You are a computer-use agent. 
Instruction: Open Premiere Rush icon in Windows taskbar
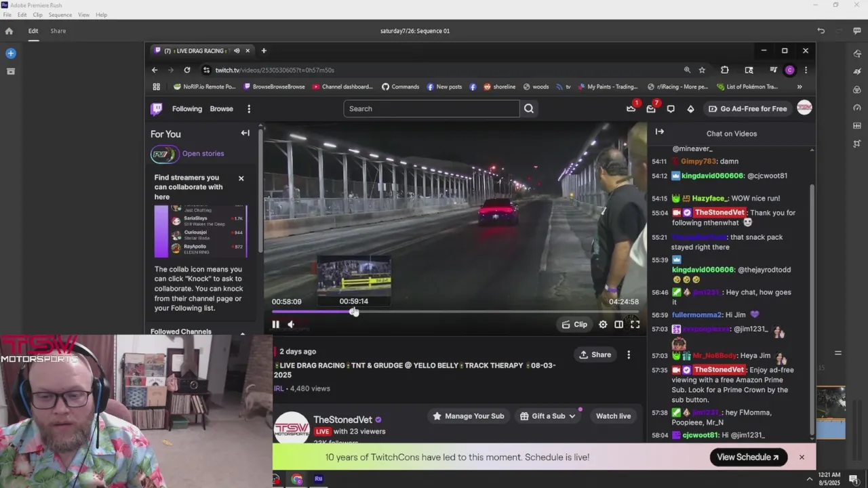coord(318,479)
